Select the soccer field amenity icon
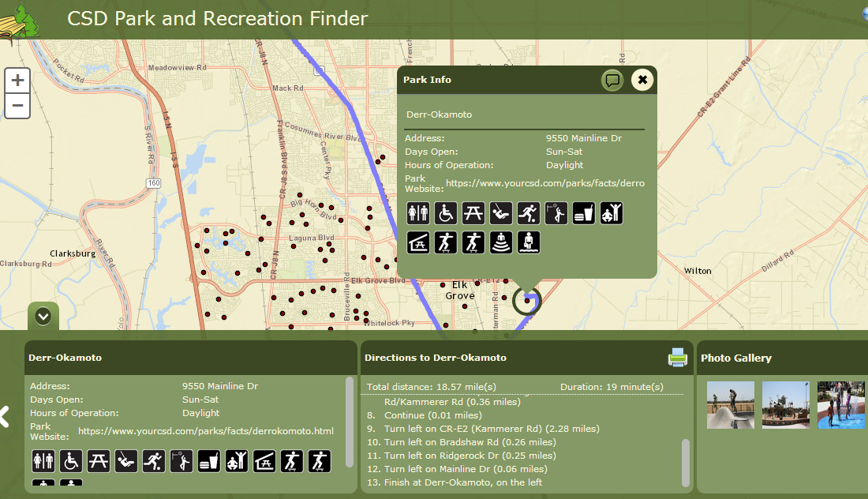Image resolution: width=868 pixels, height=499 pixels. pyautogui.click(x=528, y=212)
